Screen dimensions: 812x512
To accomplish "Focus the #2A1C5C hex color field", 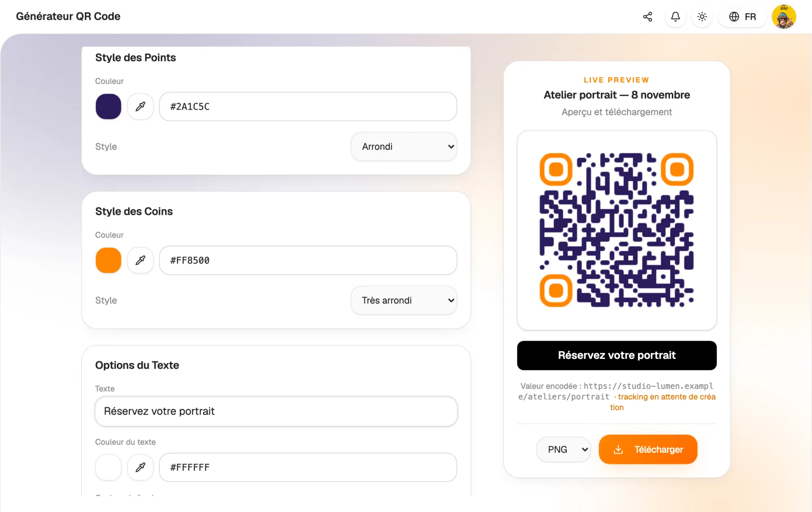I will pos(308,106).
